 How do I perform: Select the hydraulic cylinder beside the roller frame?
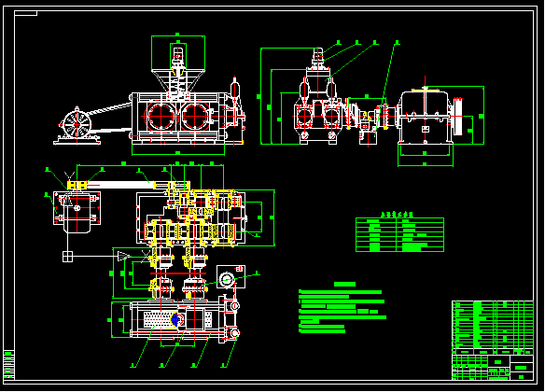(x=235, y=91)
